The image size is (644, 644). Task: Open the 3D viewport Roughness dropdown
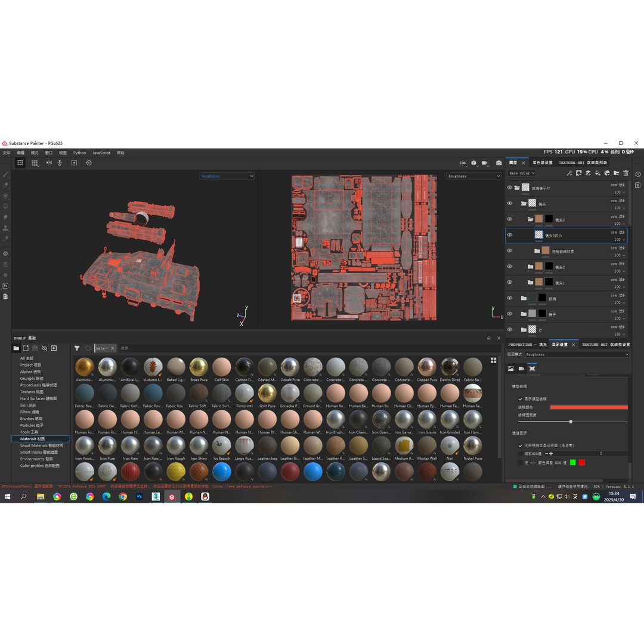[x=227, y=176]
